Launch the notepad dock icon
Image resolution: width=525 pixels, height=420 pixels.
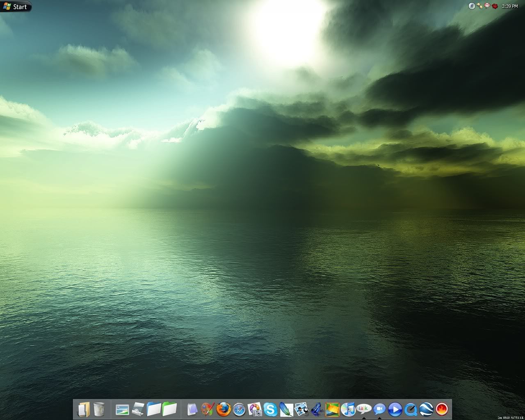(192, 409)
